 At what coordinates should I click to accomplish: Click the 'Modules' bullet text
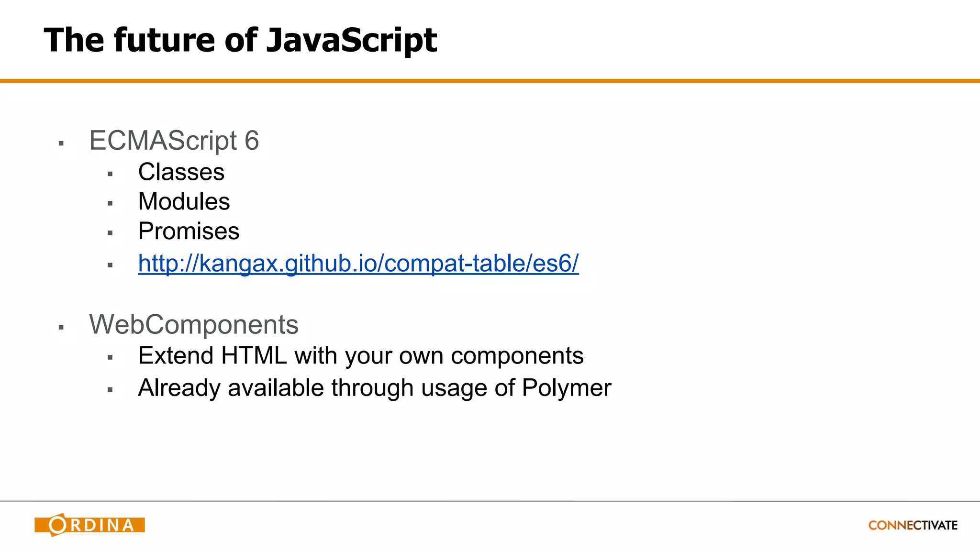184,201
